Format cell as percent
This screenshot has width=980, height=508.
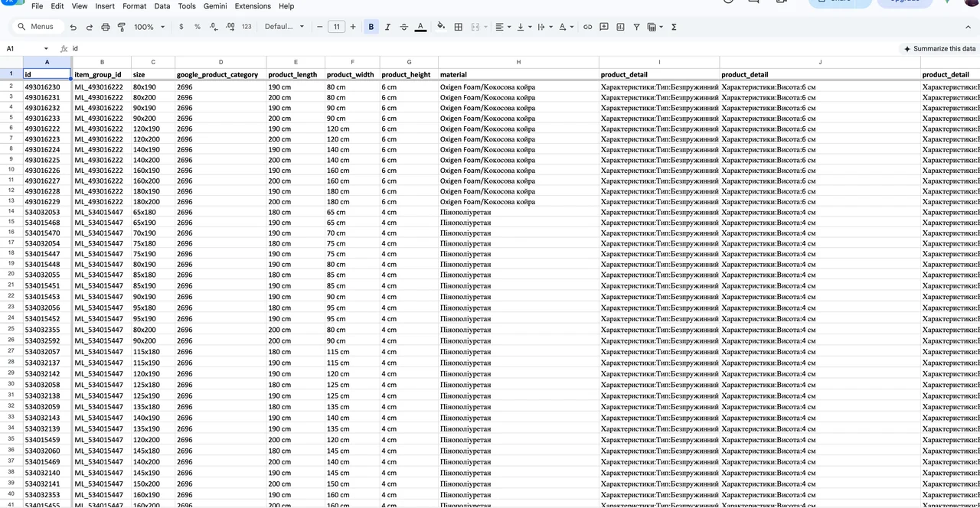198,27
